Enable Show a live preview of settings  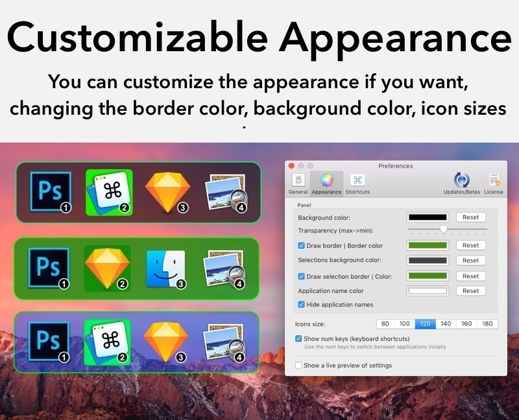pos(298,366)
